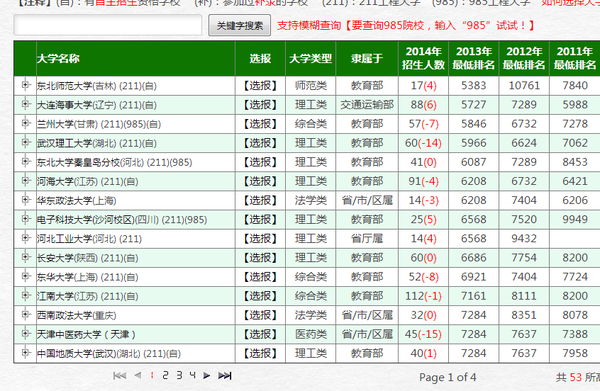Click 选报 for 华东政法大学
Viewport: 600px width, 391px height.
260,200
